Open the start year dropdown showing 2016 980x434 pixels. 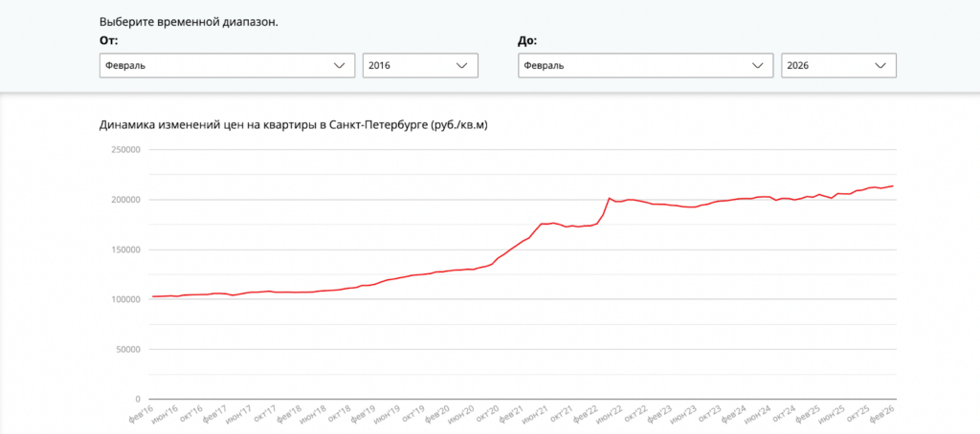(x=419, y=66)
